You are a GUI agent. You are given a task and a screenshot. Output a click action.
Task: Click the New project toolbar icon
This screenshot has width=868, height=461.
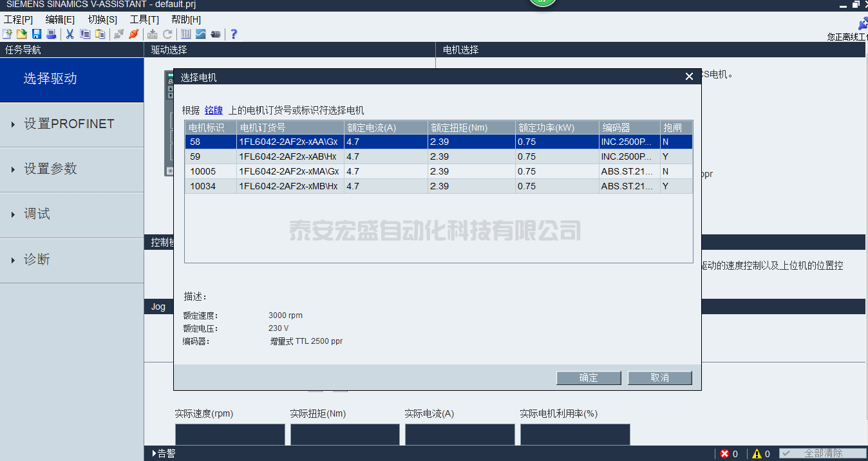[7, 34]
